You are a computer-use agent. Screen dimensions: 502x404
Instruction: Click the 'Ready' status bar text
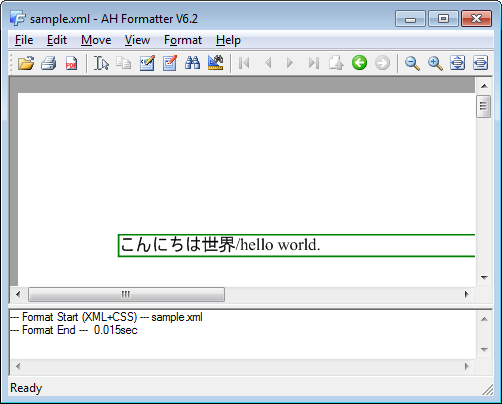[26, 388]
